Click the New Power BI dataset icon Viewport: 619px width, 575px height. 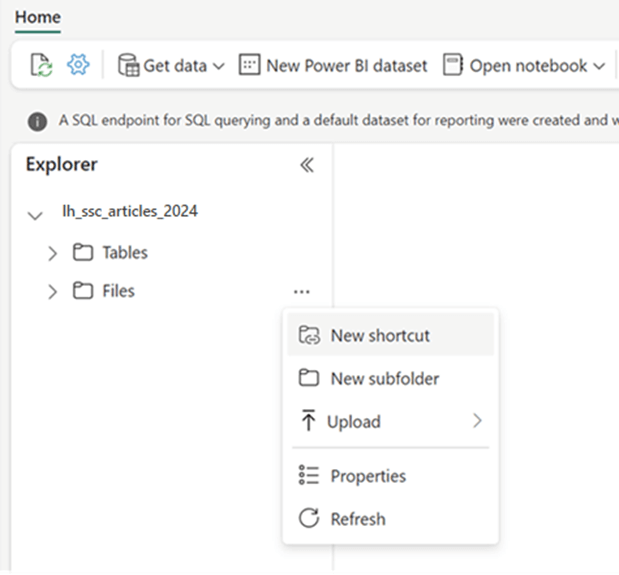point(249,66)
